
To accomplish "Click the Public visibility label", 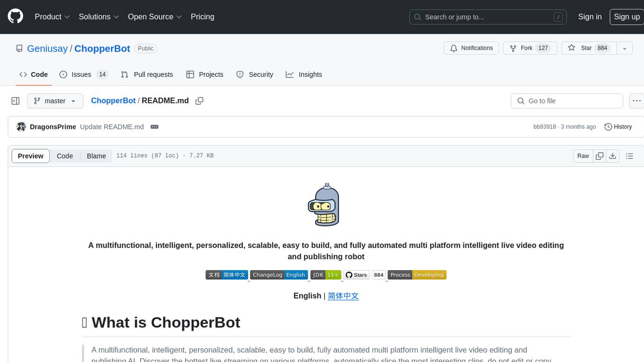I will click(146, 48).
